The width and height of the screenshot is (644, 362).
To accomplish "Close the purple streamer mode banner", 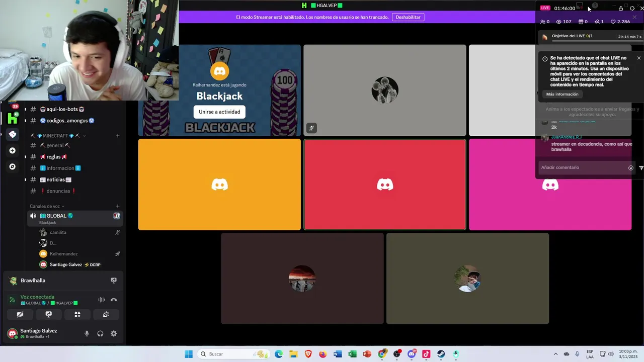I will click(634, 17).
